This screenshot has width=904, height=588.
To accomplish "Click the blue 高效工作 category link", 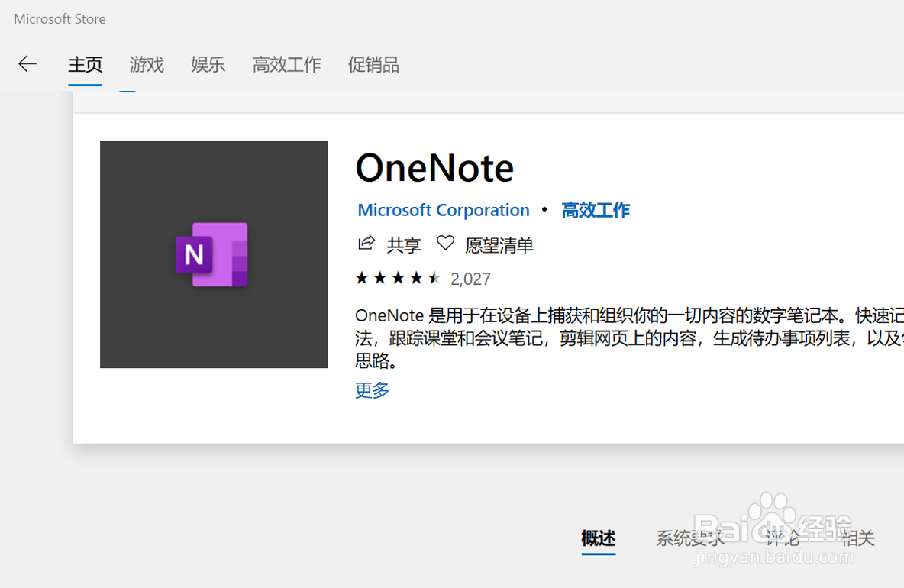I will tap(596, 210).
